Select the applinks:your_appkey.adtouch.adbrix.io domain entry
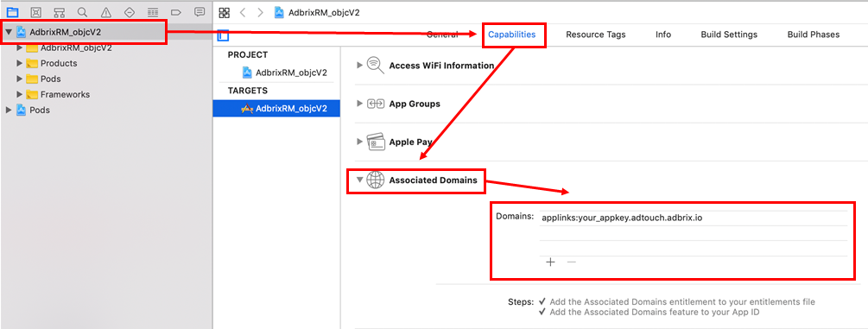 click(x=693, y=218)
